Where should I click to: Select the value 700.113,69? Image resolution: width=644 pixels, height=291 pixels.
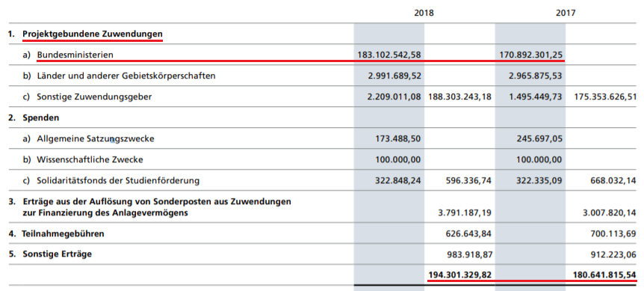pyautogui.click(x=613, y=234)
